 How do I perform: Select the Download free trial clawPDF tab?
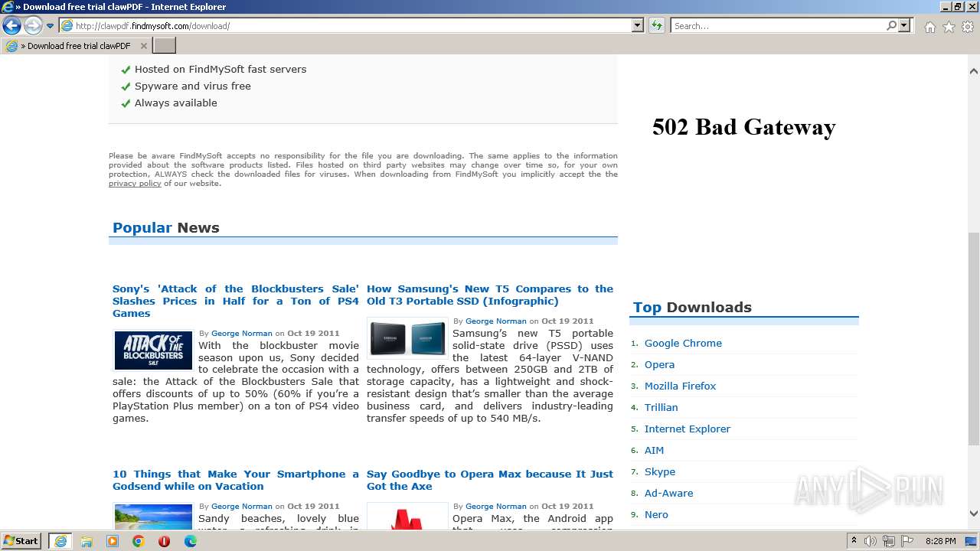77,46
